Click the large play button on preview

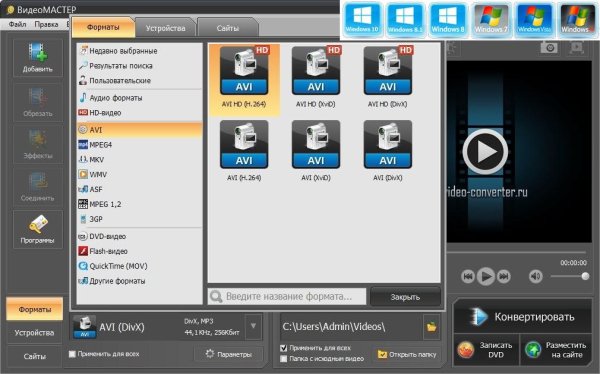(485, 152)
